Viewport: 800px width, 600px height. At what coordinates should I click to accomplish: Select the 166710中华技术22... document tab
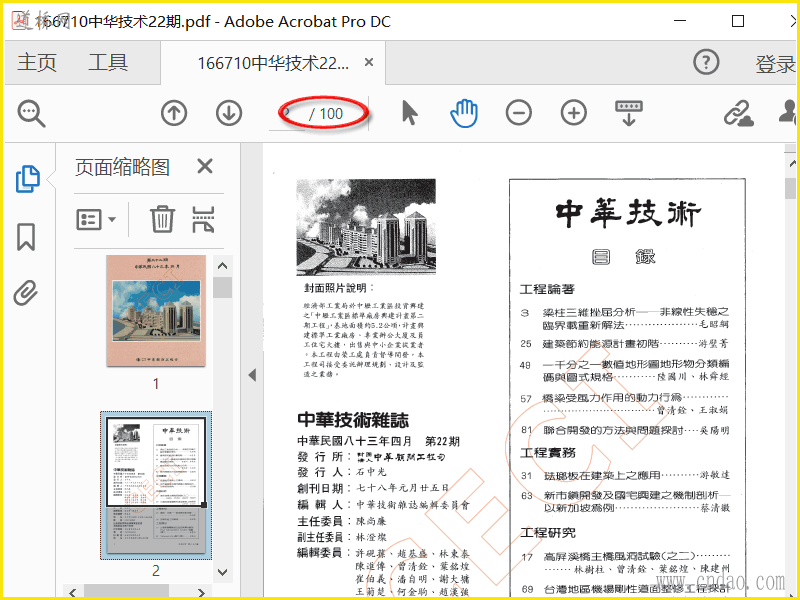pyautogui.click(x=273, y=63)
